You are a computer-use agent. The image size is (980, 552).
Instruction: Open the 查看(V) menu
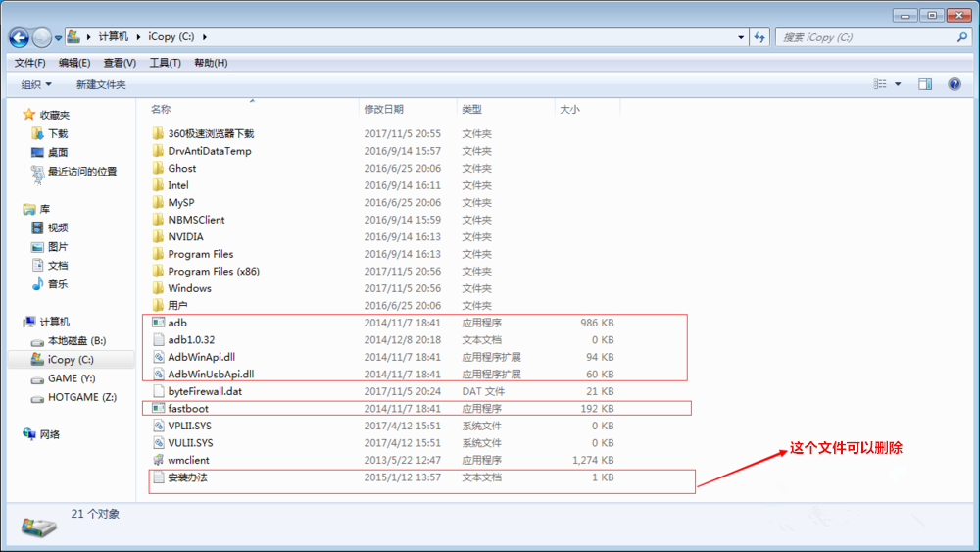click(120, 63)
